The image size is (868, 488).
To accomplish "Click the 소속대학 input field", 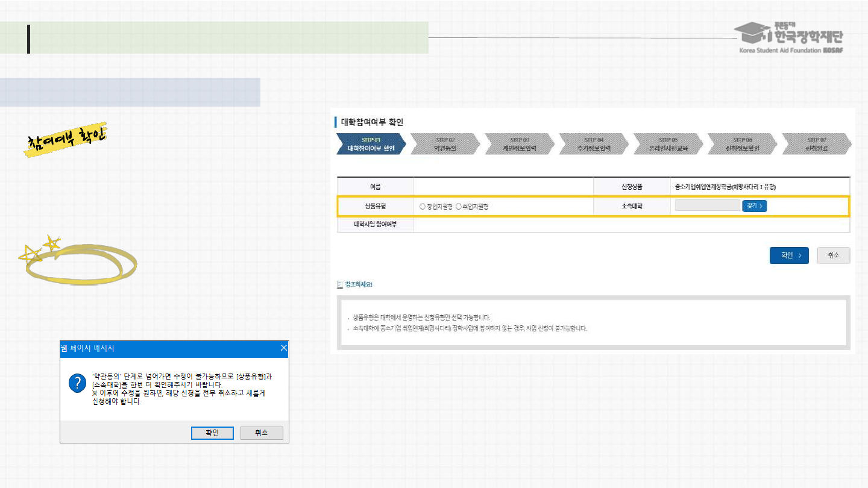I will (707, 206).
